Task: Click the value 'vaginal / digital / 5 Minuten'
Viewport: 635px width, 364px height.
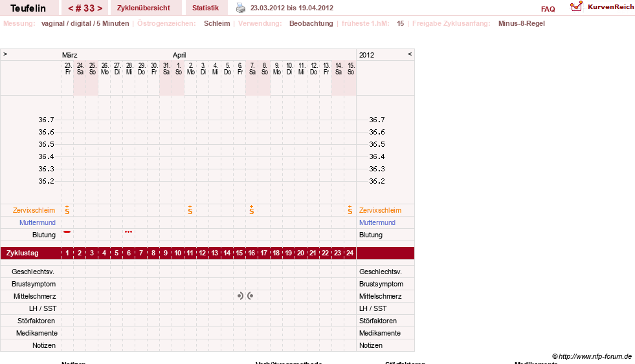Action: tap(85, 23)
